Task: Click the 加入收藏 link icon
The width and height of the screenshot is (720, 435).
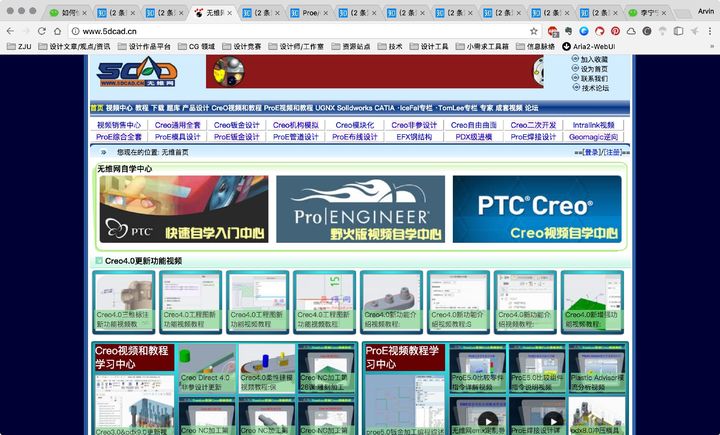Action: pyautogui.click(x=575, y=59)
